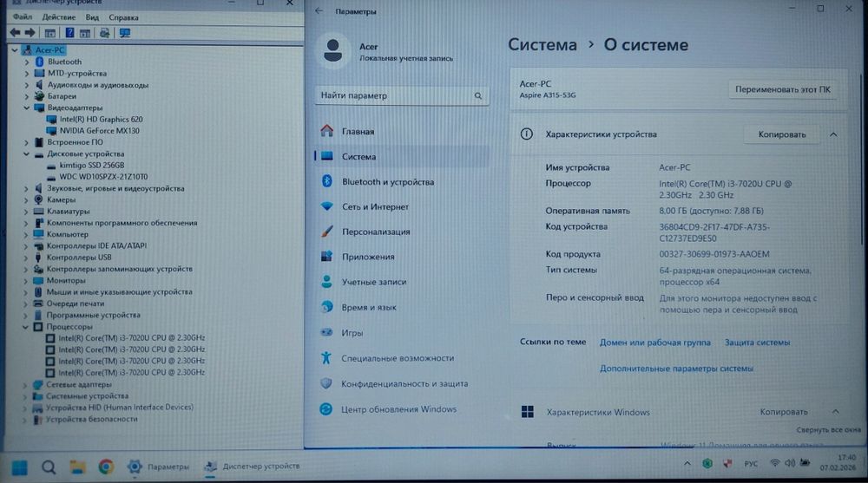The image size is (868, 483).
Task: Collapse Характеристики Windows section chevron
Action: click(835, 412)
